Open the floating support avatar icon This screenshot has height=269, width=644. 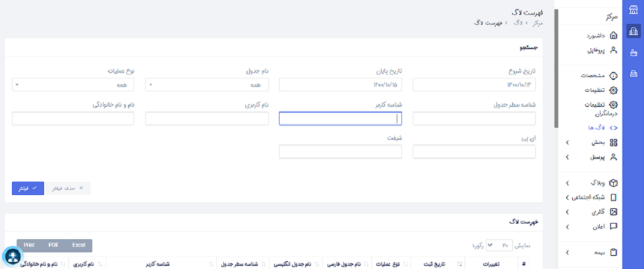point(13,256)
